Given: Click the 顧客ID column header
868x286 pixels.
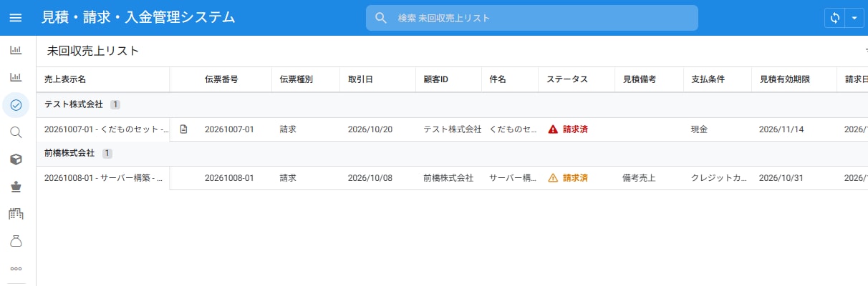Looking at the screenshot, I should (436, 79).
